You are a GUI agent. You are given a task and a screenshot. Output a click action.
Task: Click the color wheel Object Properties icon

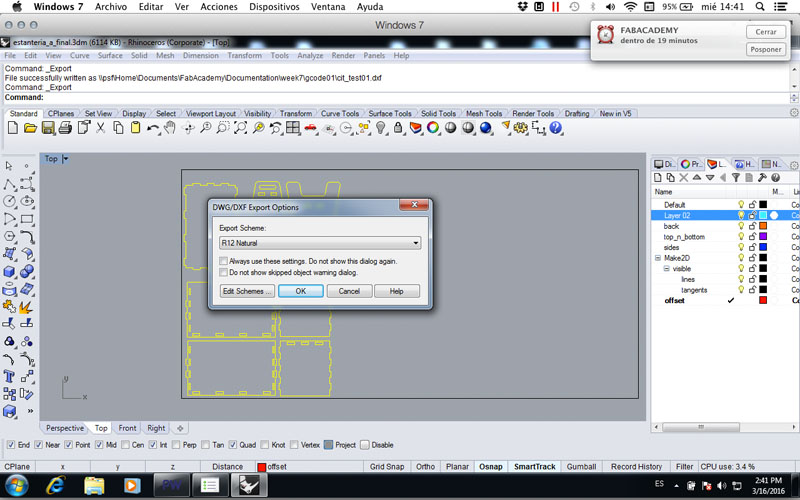[433, 128]
